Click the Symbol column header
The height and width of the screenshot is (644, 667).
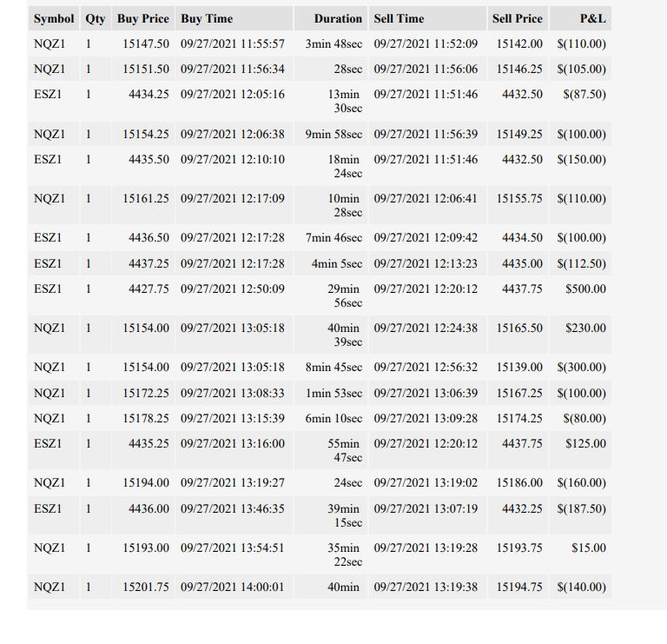[54, 19]
